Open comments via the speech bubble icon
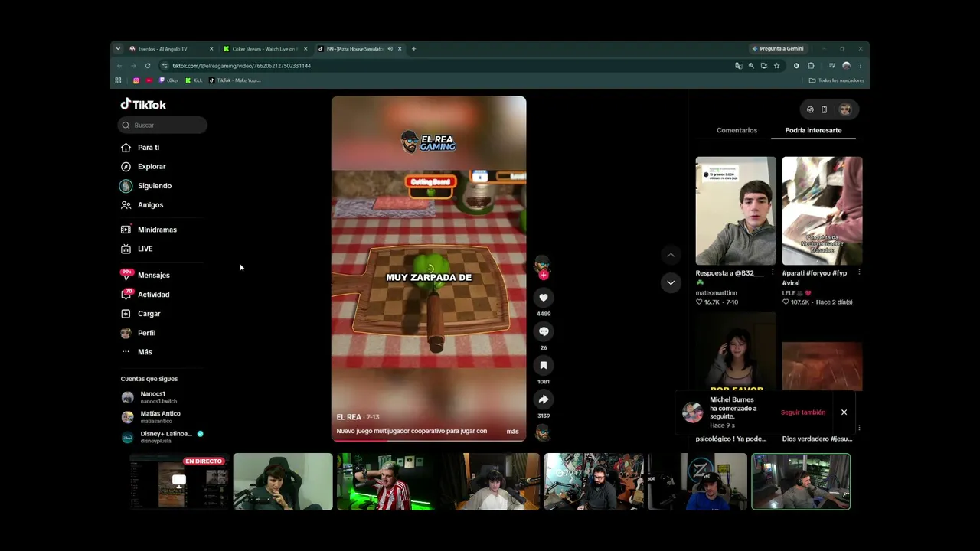Screen dimensions: 980x551 point(544,331)
